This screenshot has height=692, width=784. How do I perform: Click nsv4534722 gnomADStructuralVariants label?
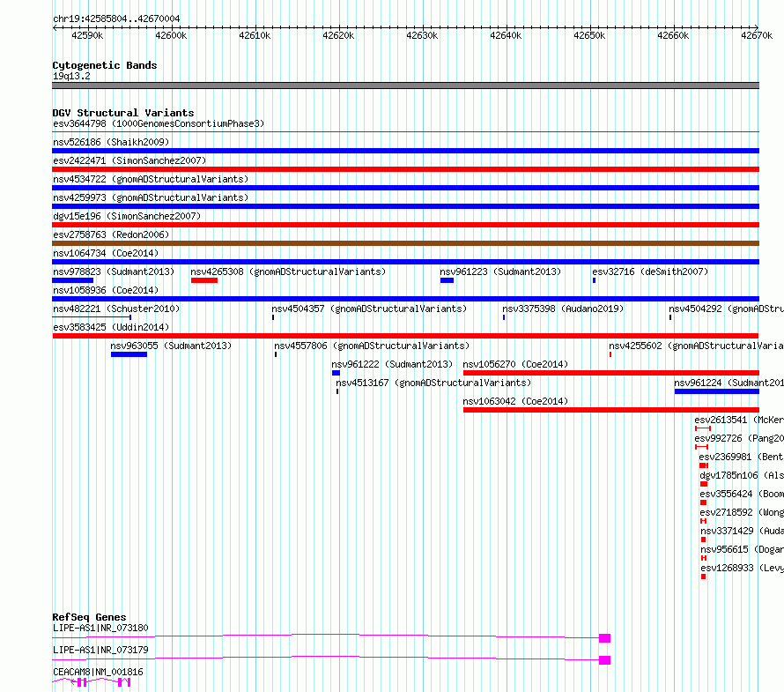pyautogui.click(x=151, y=179)
